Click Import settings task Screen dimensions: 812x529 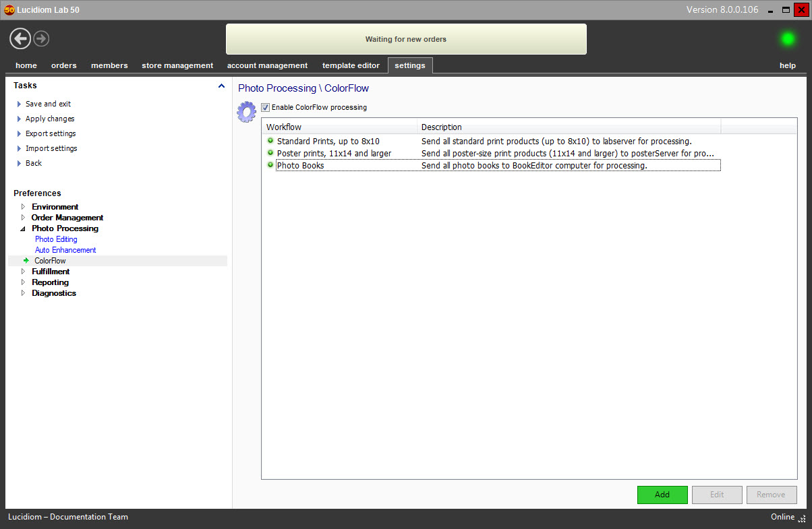point(51,148)
